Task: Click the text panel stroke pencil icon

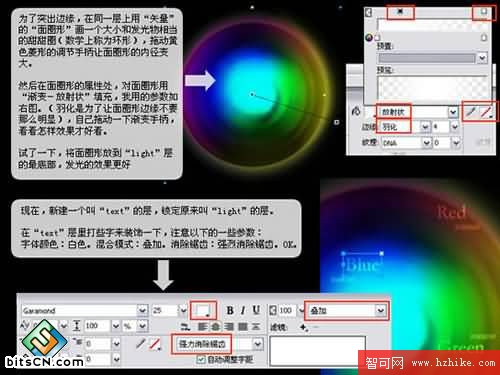Action: [141, 344]
